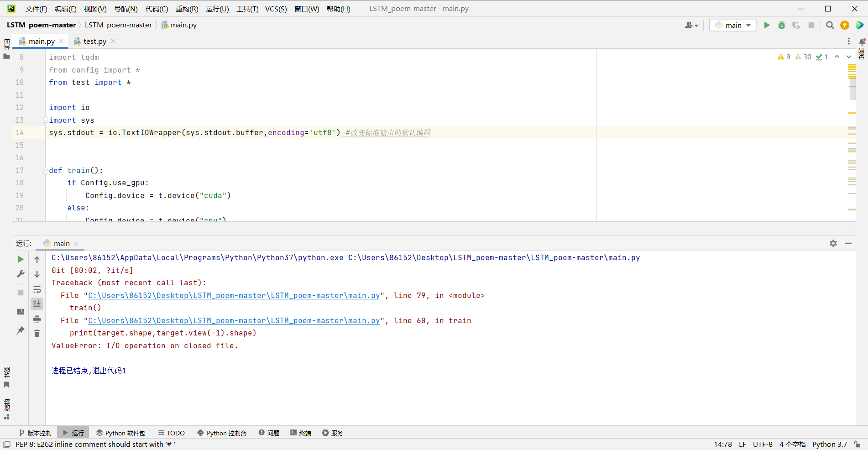Open Run panel gear settings
The width and height of the screenshot is (868, 450).
833,243
